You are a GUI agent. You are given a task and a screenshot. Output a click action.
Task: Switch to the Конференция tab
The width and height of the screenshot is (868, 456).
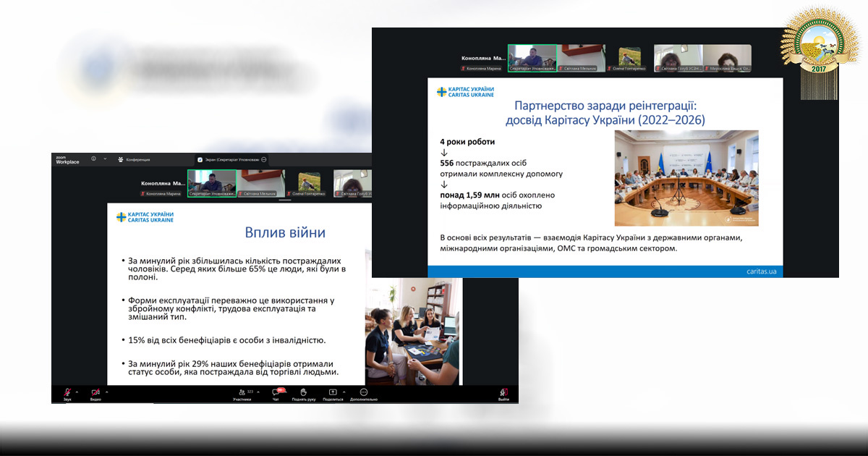(x=134, y=159)
